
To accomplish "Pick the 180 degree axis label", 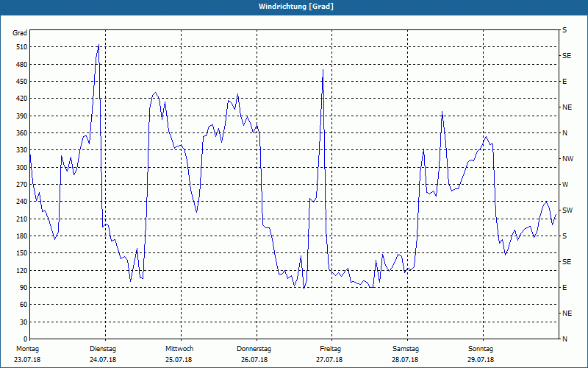I will 21,236.
